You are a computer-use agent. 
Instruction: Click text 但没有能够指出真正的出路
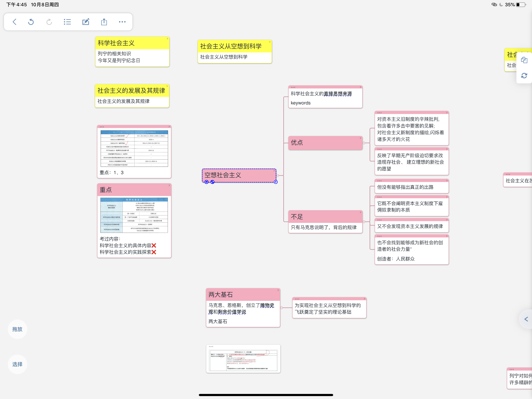(405, 187)
